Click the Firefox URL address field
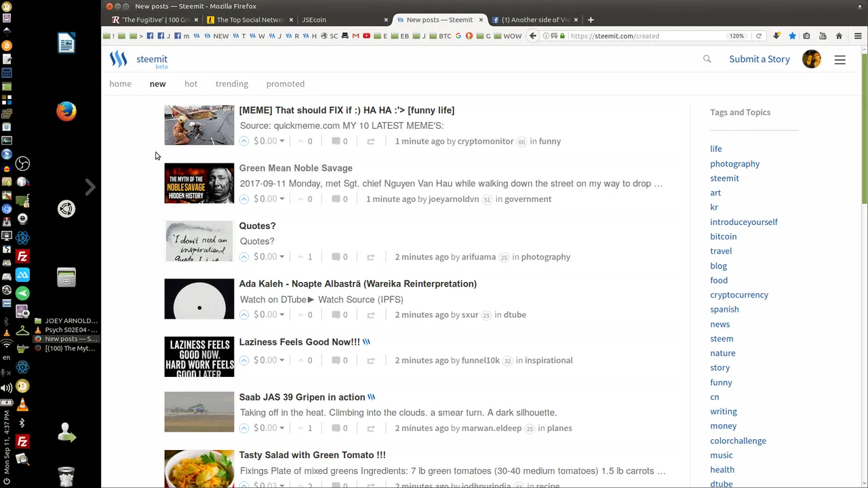The image size is (868, 488). click(644, 36)
